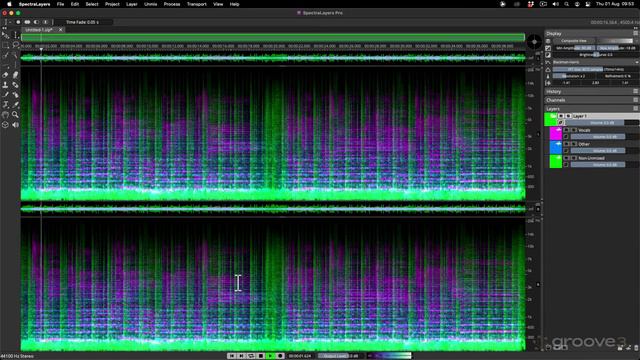
Task: Click the green play button
Action: [x=270, y=356]
